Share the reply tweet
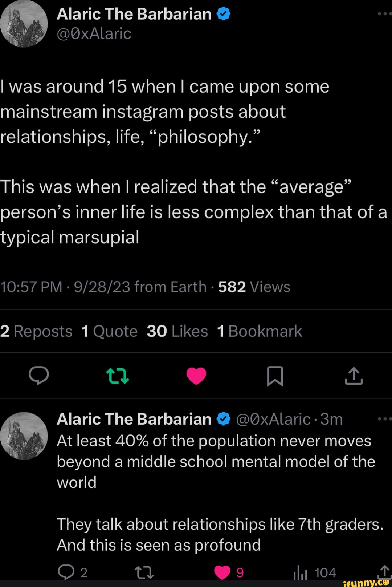This screenshot has width=392, height=587. 384,572
